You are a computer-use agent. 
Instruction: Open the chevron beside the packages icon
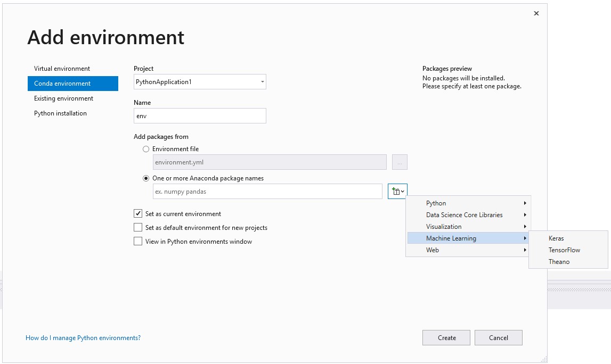click(x=402, y=191)
